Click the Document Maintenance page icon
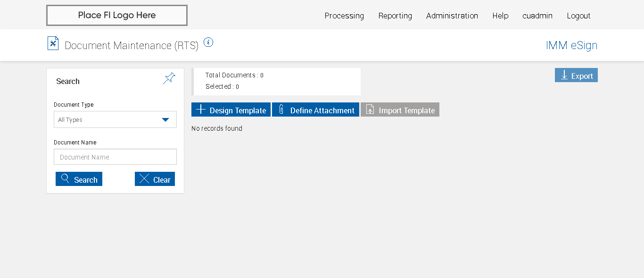Image resolution: width=644 pixels, height=278 pixels. [53, 43]
